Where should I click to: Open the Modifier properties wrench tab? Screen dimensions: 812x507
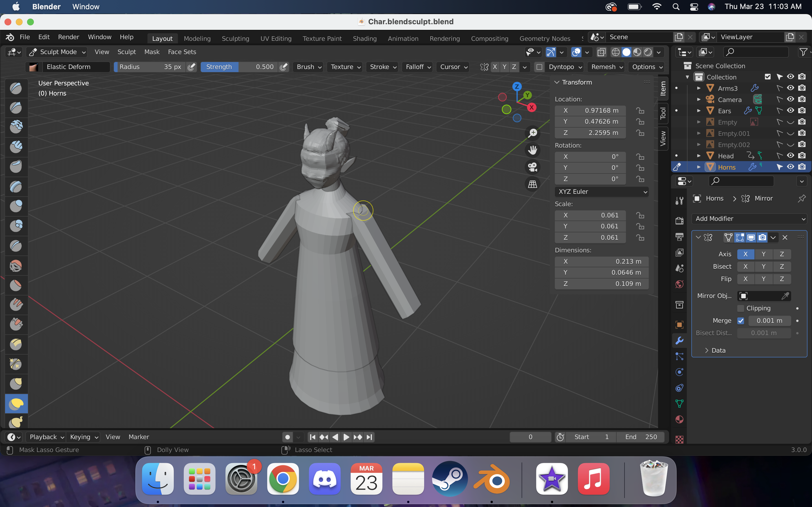click(679, 340)
